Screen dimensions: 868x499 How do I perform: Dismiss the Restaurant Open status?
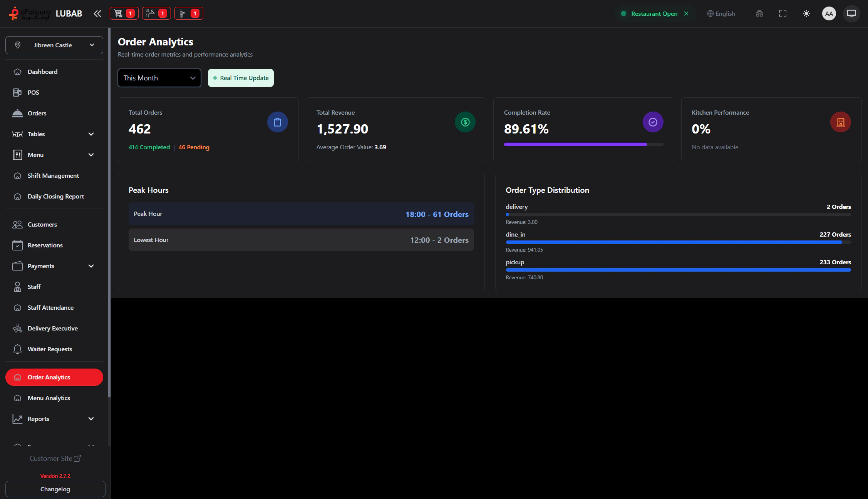click(687, 13)
